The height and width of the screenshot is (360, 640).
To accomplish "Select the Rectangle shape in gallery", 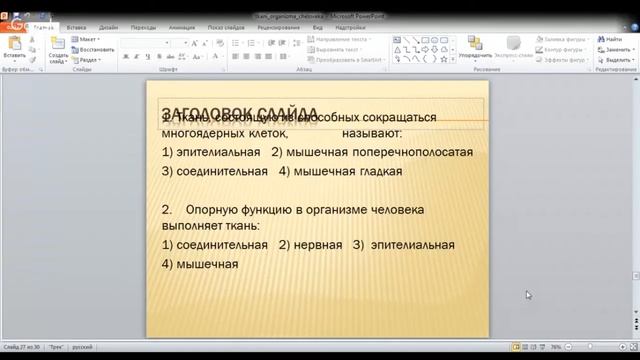I will pyautogui.click(x=425, y=40).
